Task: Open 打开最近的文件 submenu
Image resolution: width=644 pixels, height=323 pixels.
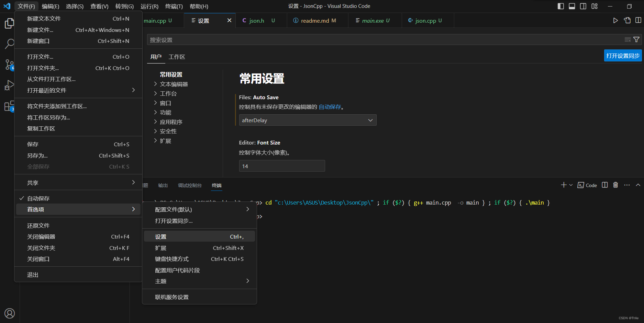Action: tap(79, 90)
